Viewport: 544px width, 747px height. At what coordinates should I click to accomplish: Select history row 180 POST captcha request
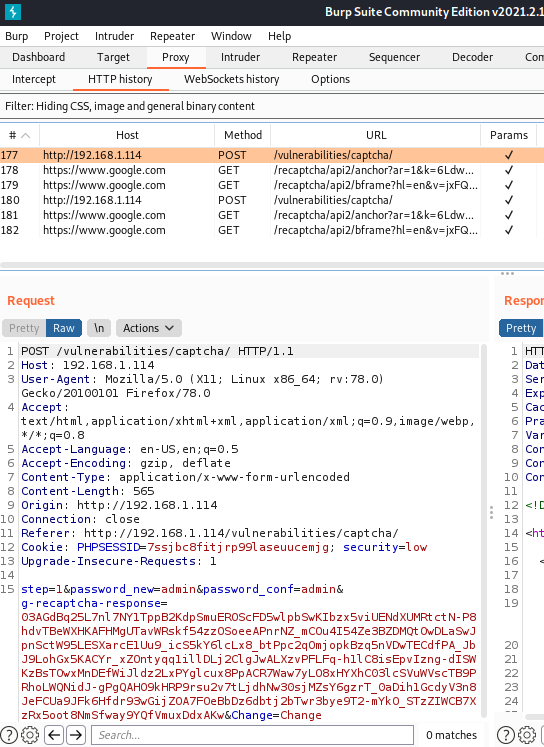click(272, 200)
